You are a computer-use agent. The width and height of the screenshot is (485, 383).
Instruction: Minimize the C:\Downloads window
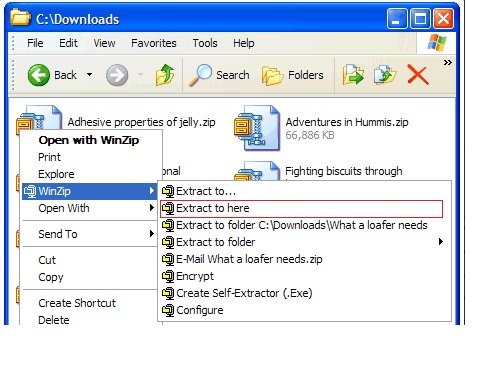397,19
